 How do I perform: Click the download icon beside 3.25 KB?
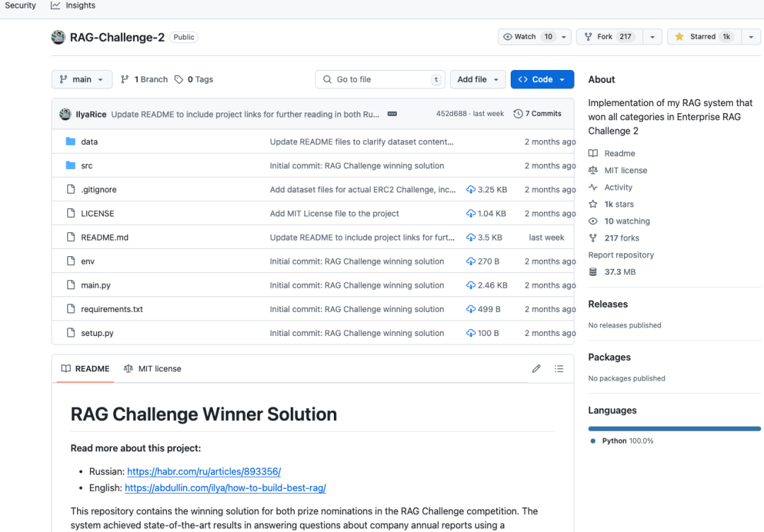[x=470, y=190]
